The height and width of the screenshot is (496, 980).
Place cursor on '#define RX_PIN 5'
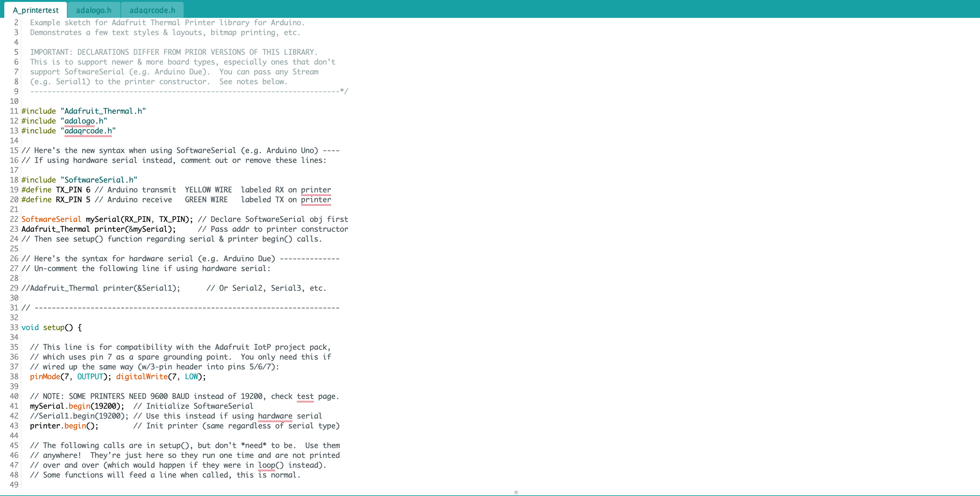coord(56,200)
